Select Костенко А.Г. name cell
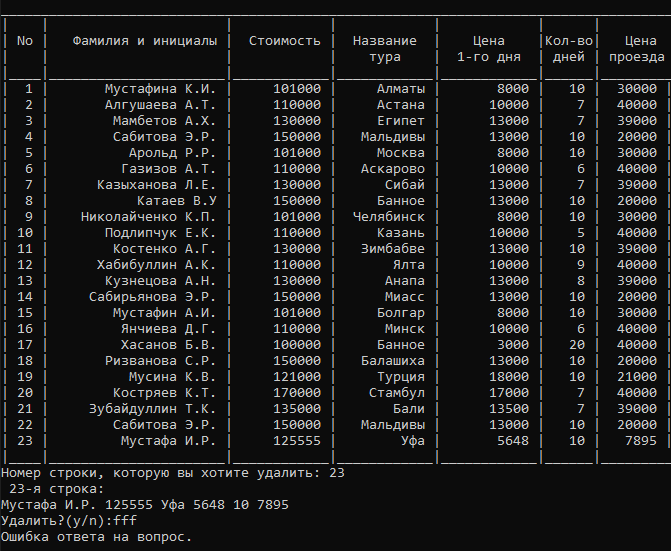Image resolution: width=671 pixels, height=551 pixels. (164, 249)
